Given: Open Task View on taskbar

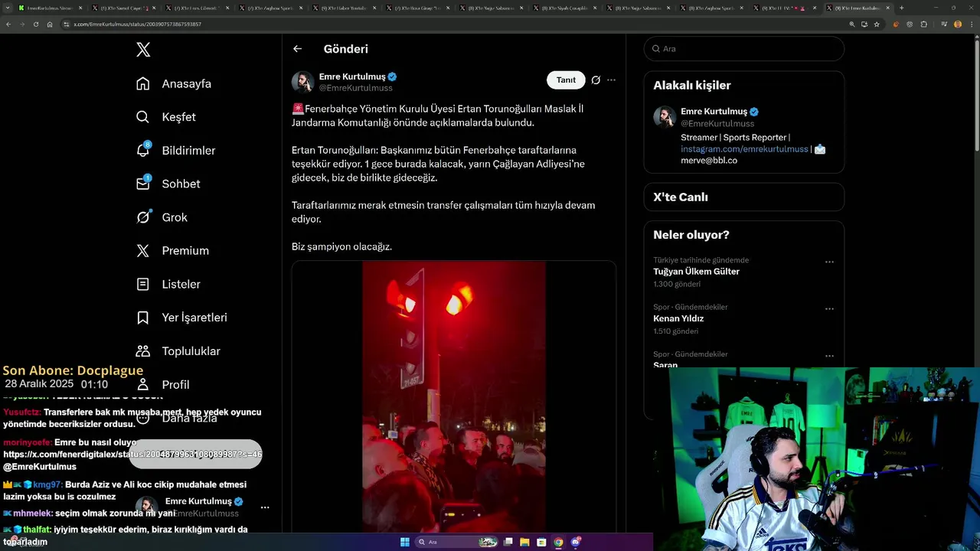Looking at the screenshot, I should pyautogui.click(x=508, y=542).
